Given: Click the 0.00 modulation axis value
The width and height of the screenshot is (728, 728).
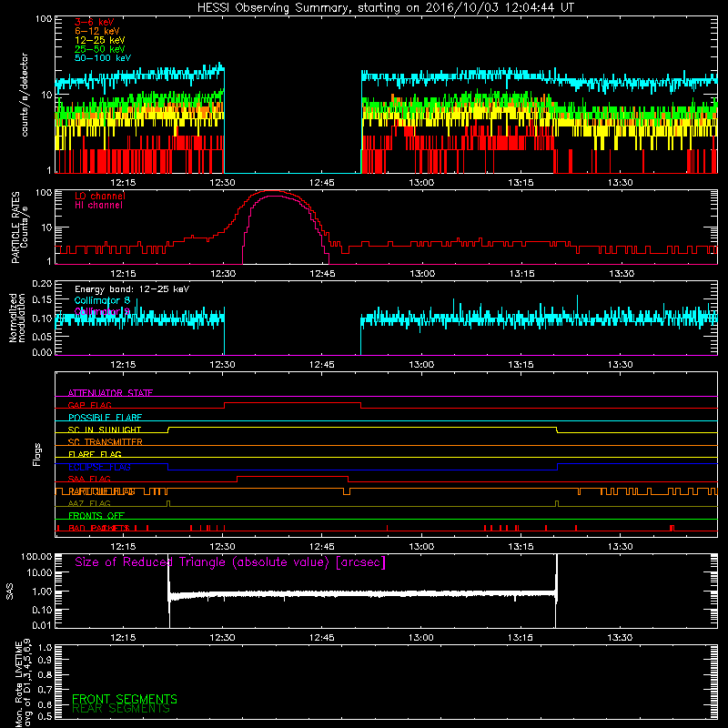Looking at the screenshot, I should [42, 352].
